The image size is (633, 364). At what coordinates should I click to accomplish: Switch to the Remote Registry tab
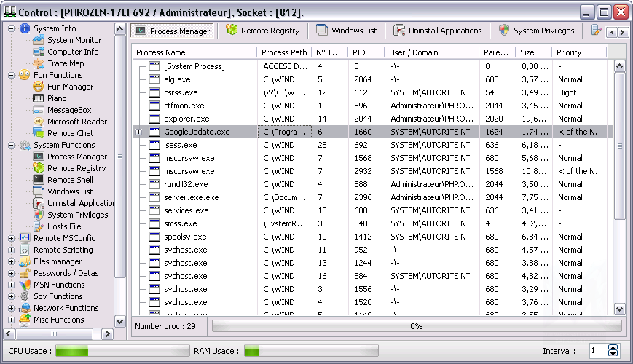click(x=263, y=31)
